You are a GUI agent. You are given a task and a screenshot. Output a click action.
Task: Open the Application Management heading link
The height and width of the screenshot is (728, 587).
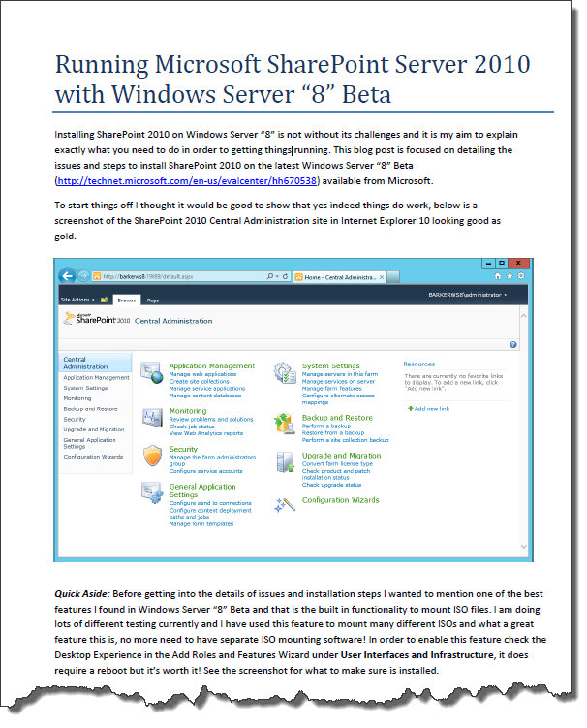pos(211,365)
